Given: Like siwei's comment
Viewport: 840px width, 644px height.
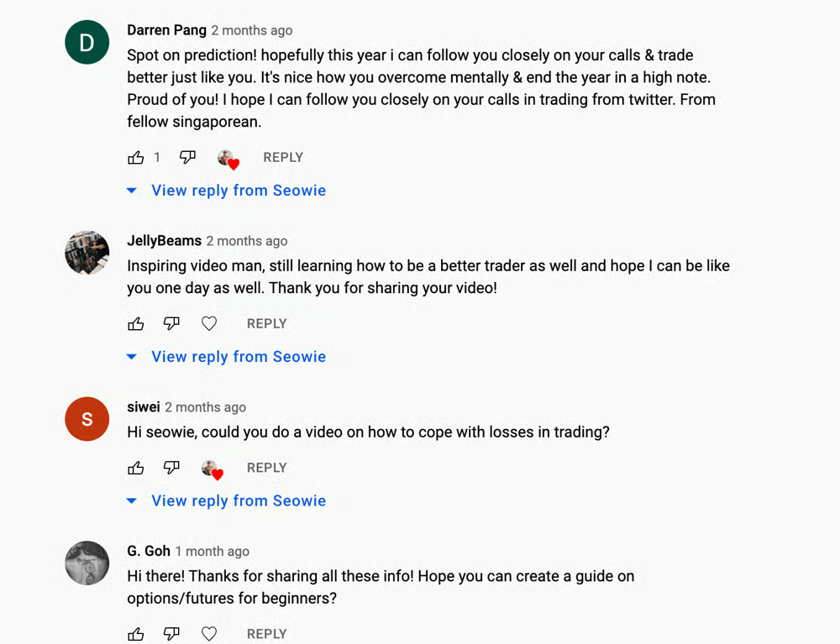Looking at the screenshot, I should 136,469.
